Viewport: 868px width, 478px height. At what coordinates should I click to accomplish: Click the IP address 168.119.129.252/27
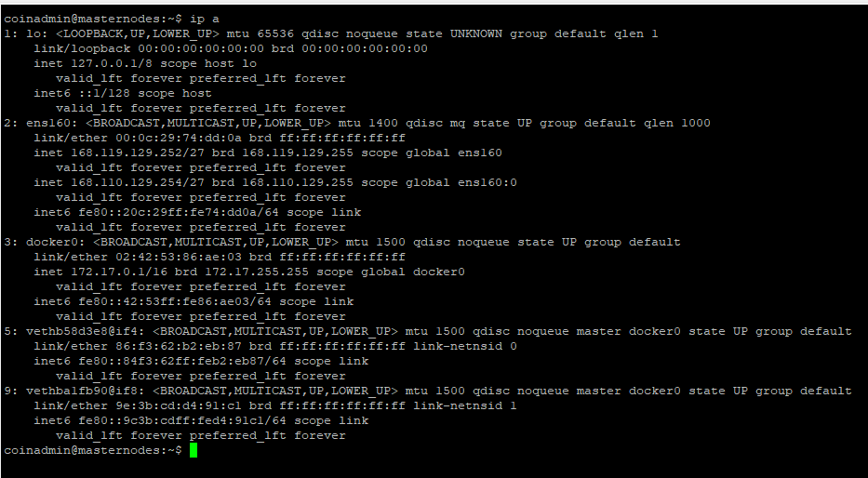pyautogui.click(x=138, y=153)
